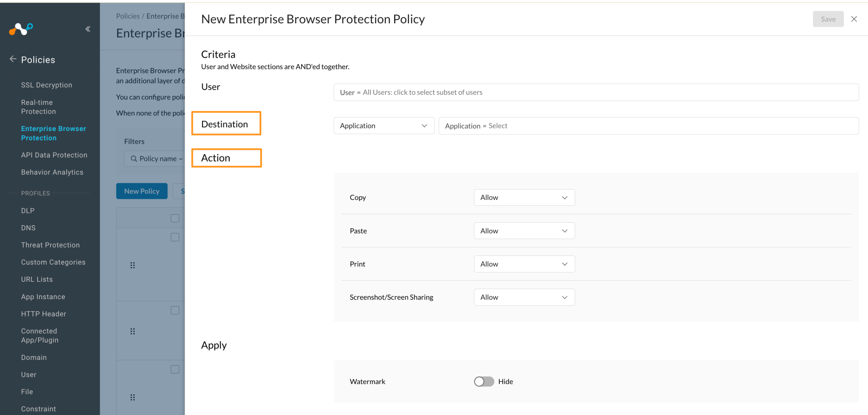The height and width of the screenshot is (415, 868).
Task: Open Real-time Protection policies
Action: click(39, 107)
